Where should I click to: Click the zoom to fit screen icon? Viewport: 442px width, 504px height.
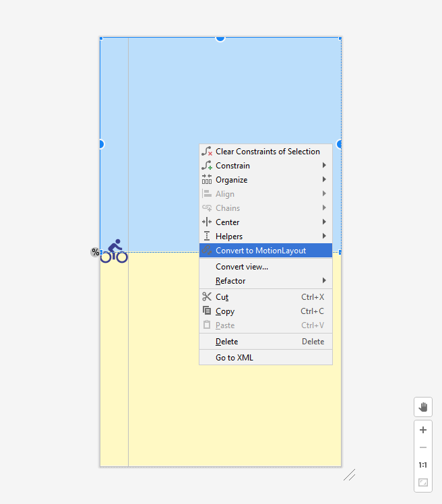tap(423, 482)
